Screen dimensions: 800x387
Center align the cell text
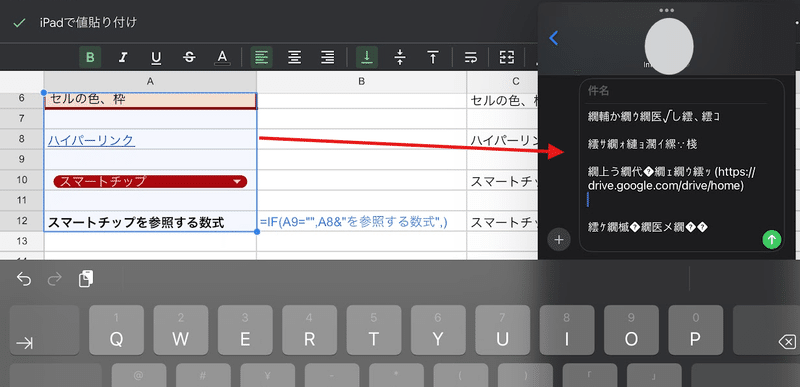point(294,58)
